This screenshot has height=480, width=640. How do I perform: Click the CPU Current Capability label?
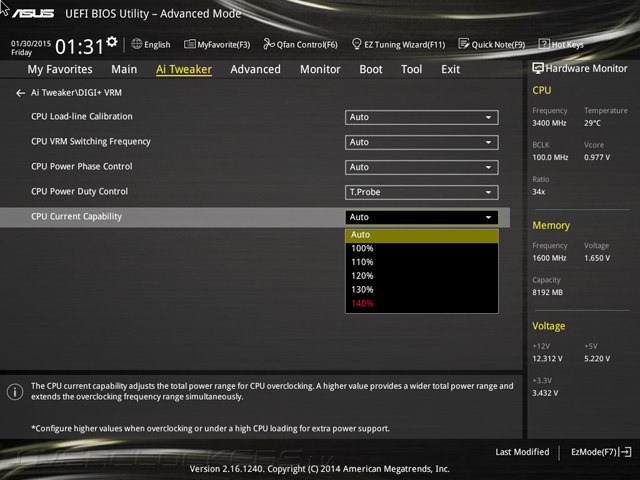point(76,217)
